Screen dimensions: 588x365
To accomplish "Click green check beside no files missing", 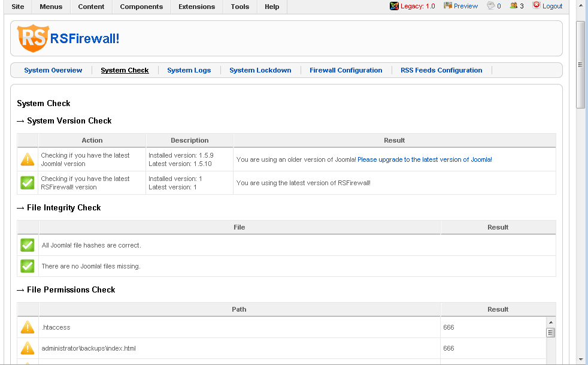I will (28, 266).
